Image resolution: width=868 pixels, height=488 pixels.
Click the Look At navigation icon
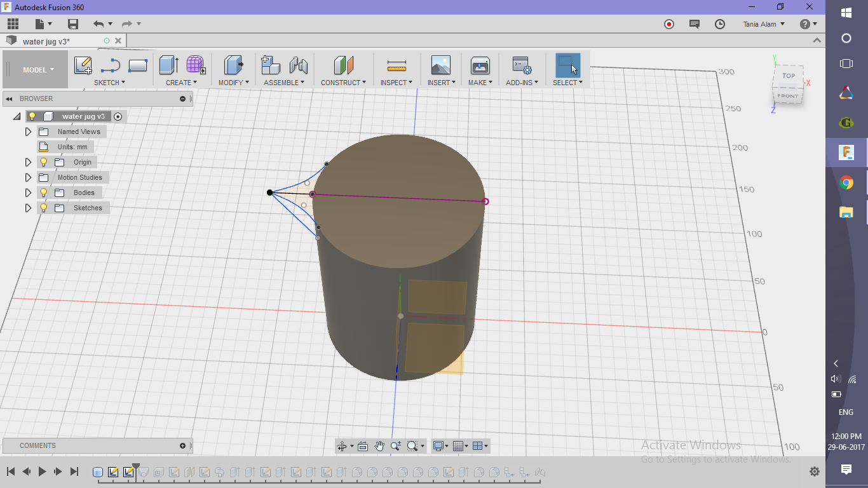pyautogui.click(x=363, y=446)
